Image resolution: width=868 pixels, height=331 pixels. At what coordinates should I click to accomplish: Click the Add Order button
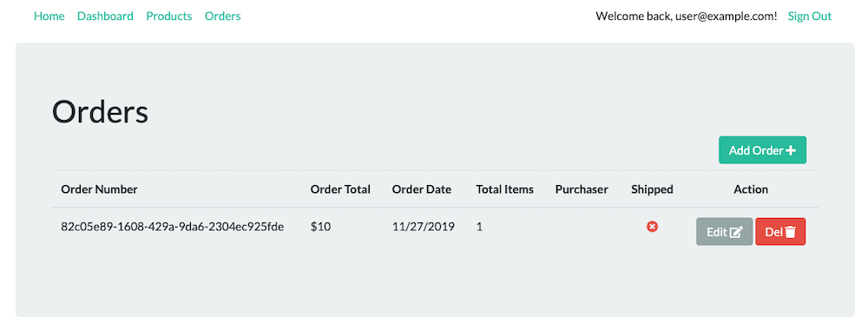[x=762, y=150]
